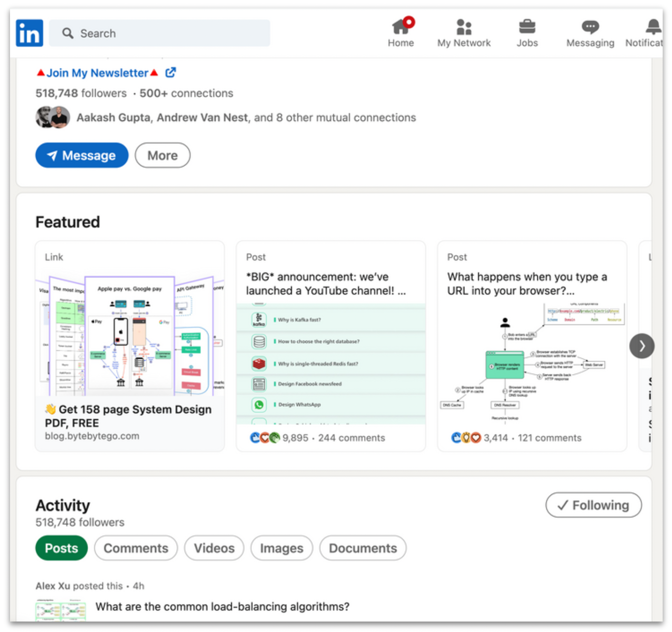The image size is (672, 632).
Task: Open the URL browser diagram image
Action: pos(532,364)
